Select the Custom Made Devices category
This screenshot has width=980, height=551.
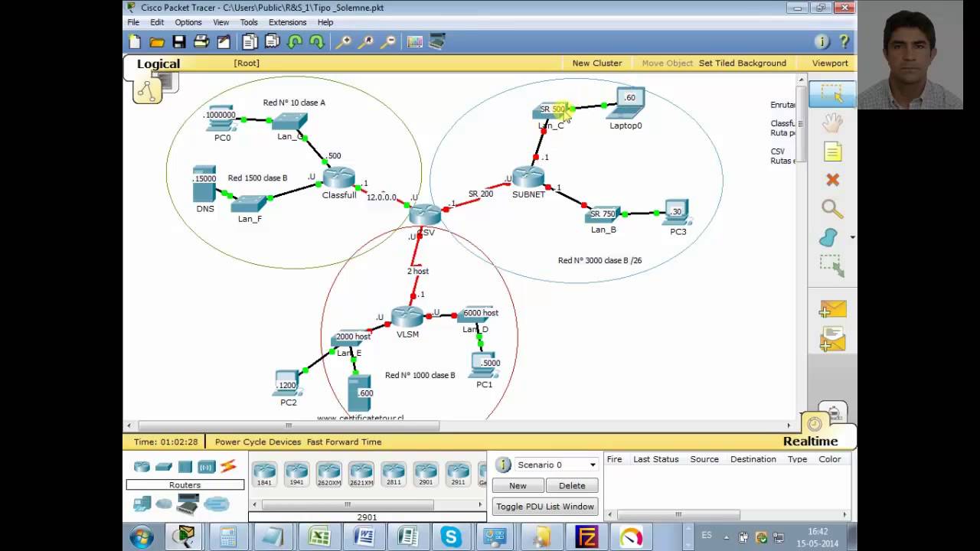(188, 504)
